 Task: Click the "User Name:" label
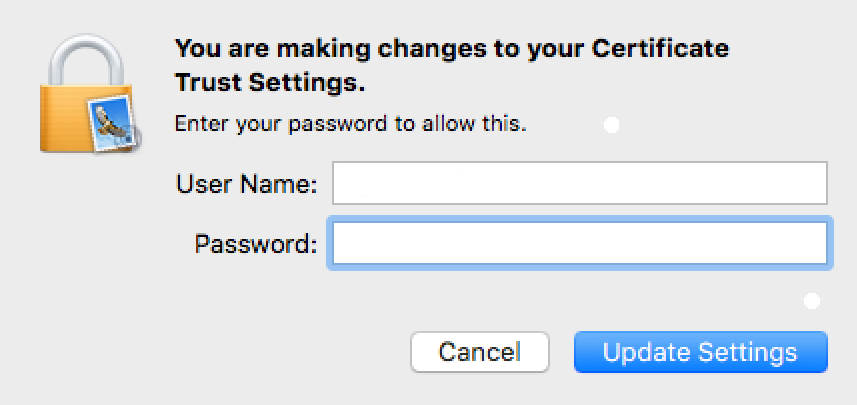[247, 184]
